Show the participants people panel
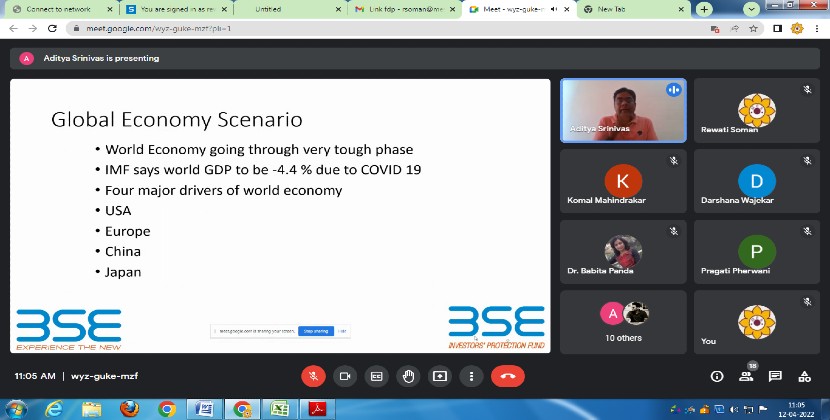The image size is (830, 420). point(745,376)
